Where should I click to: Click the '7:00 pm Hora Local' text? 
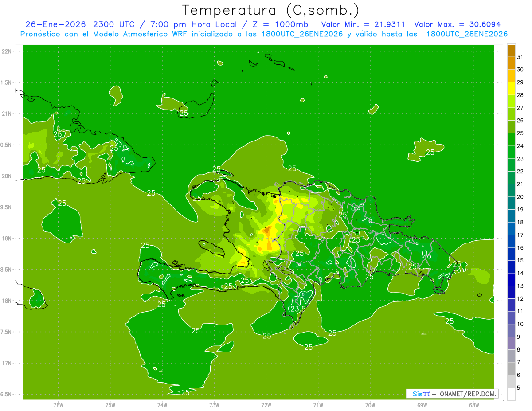click(x=193, y=24)
